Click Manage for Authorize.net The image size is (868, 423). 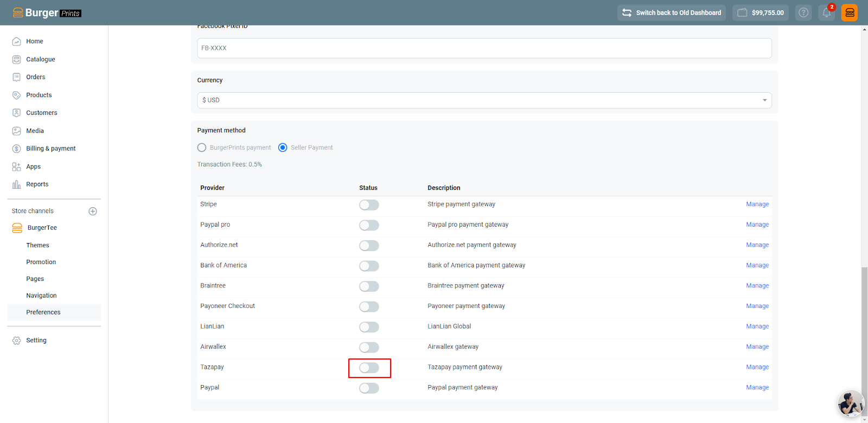(757, 245)
